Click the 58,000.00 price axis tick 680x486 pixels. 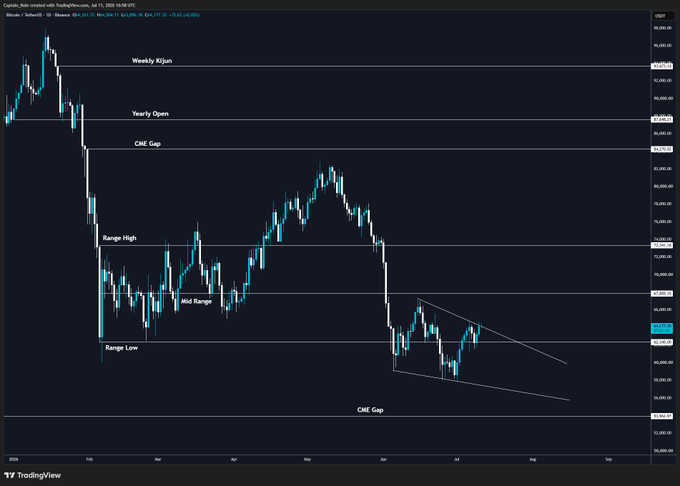pyautogui.click(x=663, y=380)
